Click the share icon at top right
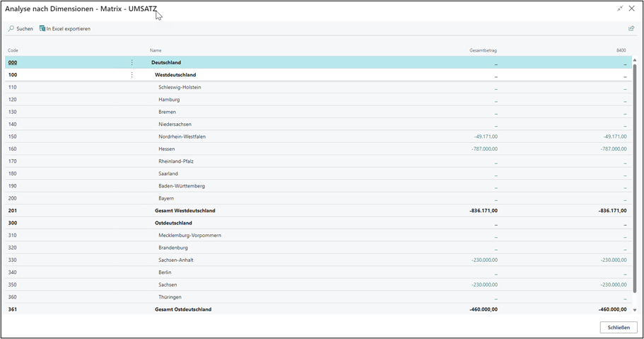Viewport: 644px width, 339px height. [631, 28]
